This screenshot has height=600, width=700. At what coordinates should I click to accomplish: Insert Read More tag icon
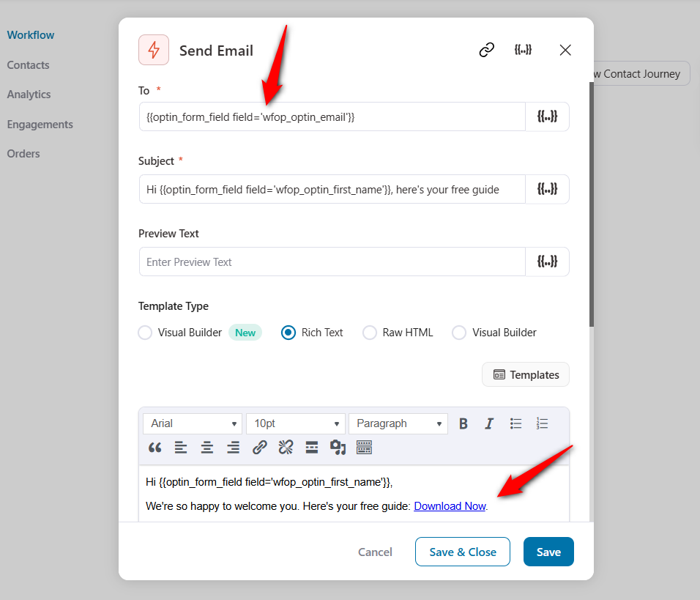click(x=312, y=447)
